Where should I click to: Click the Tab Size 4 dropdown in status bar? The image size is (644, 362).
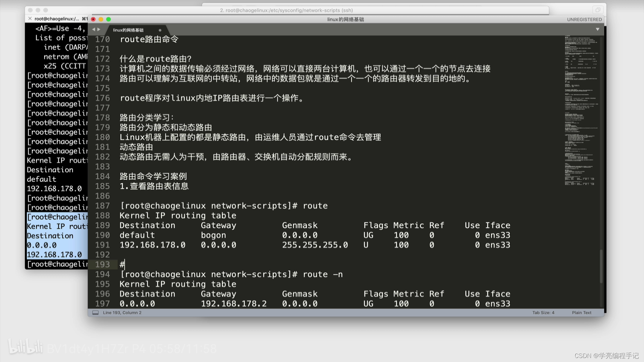coord(543,312)
